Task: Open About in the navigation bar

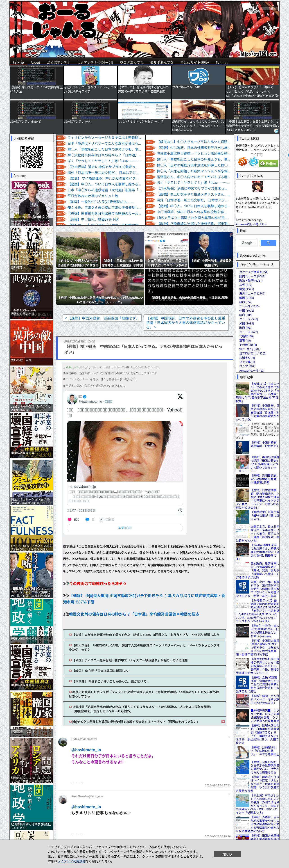Action: pos(35,62)
